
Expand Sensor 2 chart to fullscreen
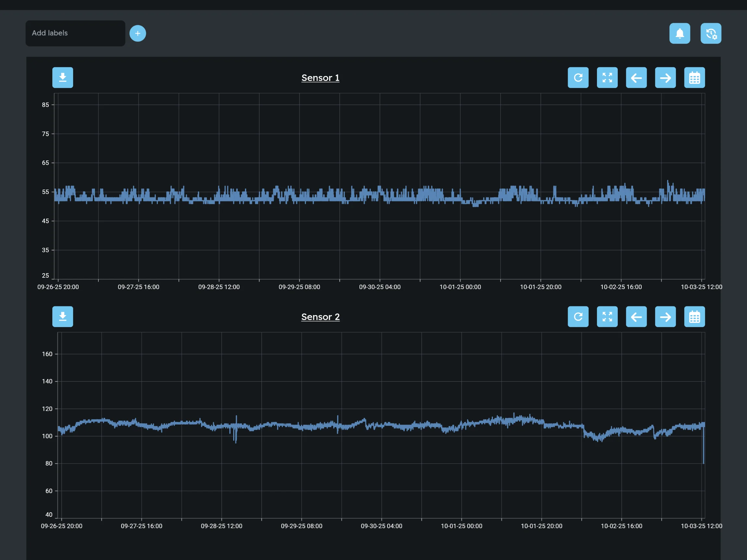[x=607, y=316]
